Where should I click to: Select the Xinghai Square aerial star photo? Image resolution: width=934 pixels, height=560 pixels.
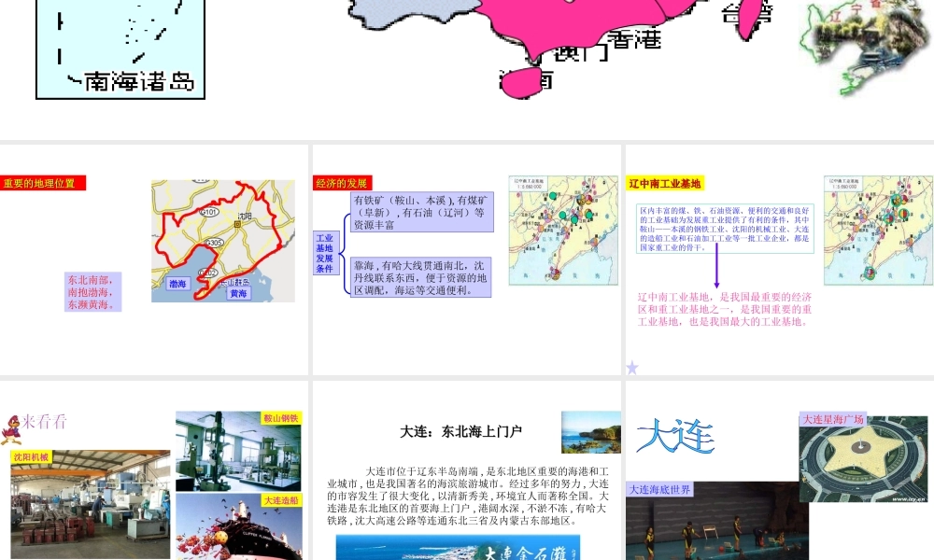(x=862, y=458)
